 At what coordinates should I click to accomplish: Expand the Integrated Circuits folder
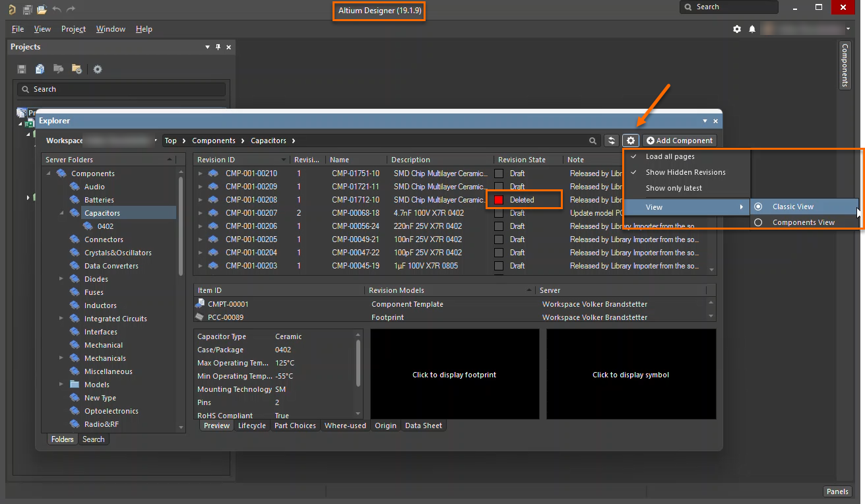point(61,319)
